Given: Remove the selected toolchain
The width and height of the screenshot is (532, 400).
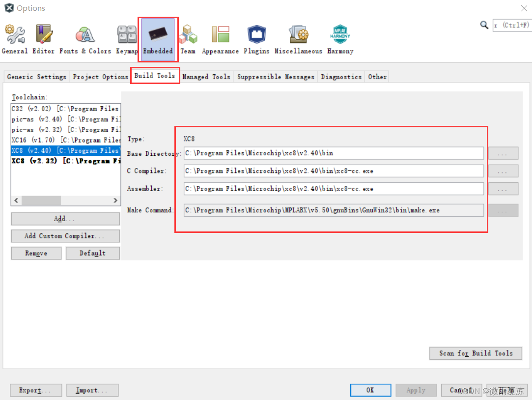Looking at the screenshot, I should click(36, 253).
